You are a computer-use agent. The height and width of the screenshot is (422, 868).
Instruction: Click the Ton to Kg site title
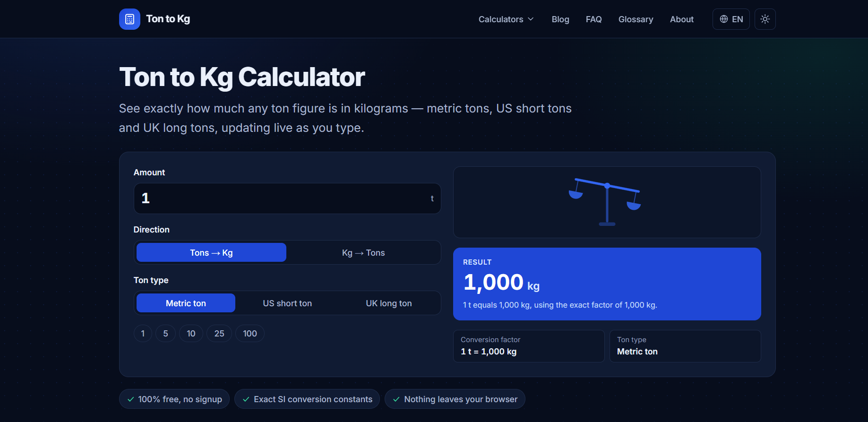pyautogui.click(x=168, y=19)
